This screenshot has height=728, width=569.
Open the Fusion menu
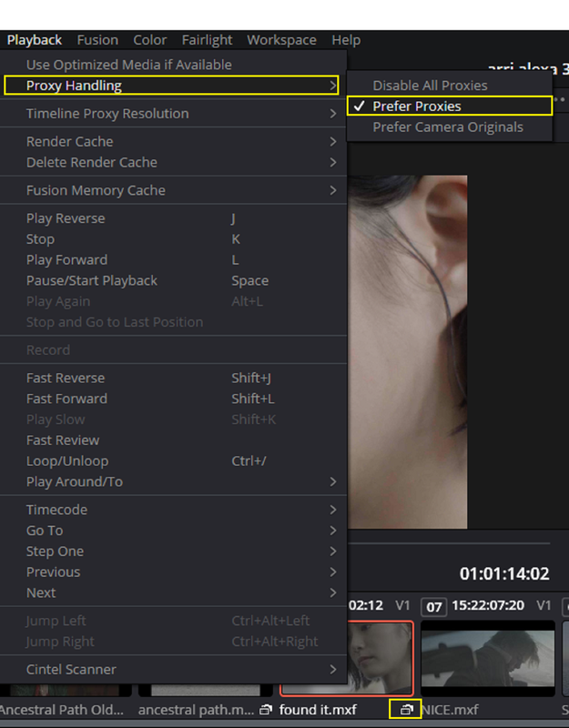(97, 40)
